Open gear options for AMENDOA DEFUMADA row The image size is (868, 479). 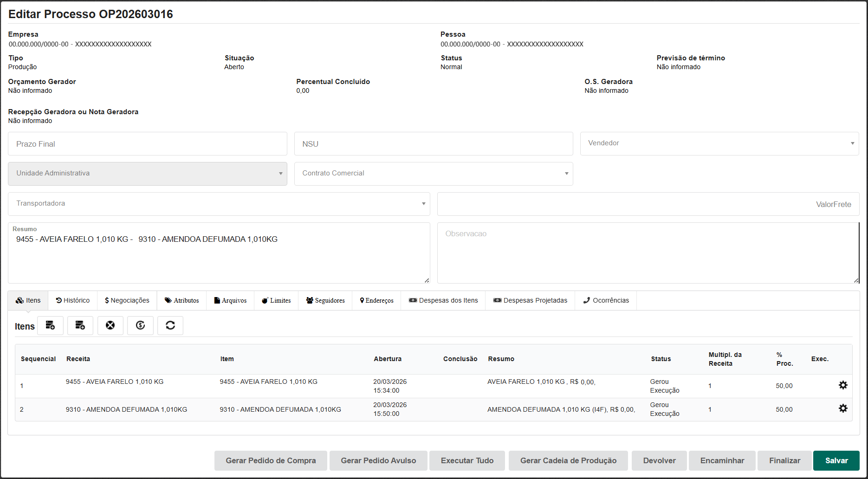tap(843, 408)
